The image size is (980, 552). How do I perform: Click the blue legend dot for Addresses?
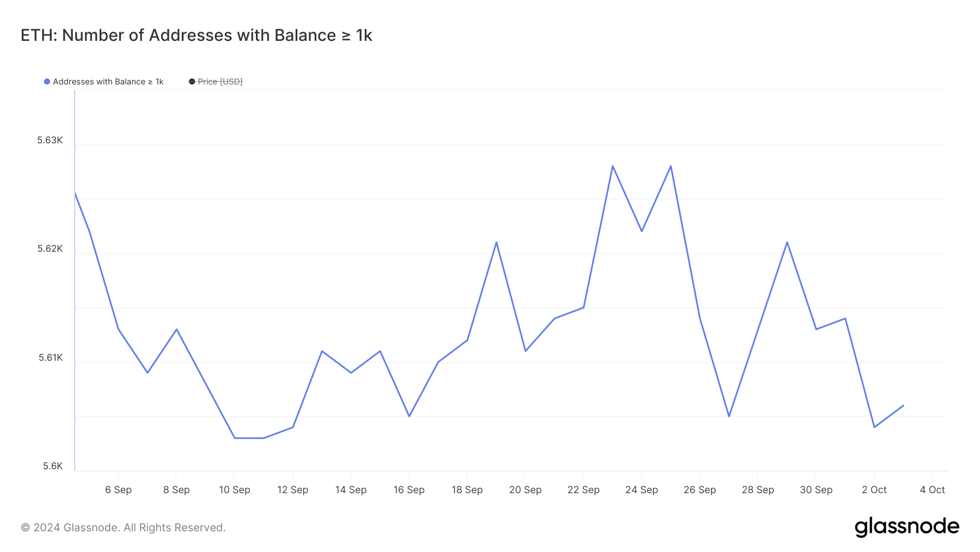47,82
